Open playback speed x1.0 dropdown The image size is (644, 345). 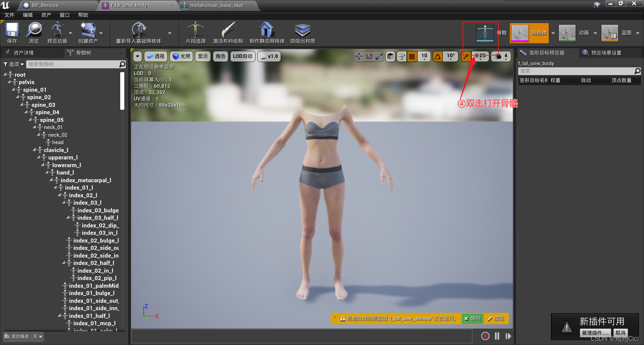[269, 56]
